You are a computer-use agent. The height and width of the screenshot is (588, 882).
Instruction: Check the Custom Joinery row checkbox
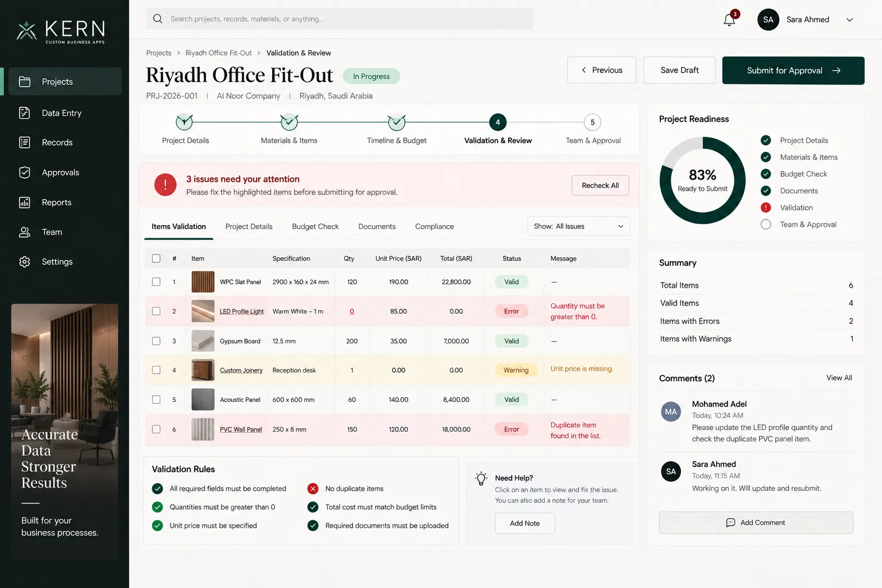pyautogui.click(x=156, y=370)
